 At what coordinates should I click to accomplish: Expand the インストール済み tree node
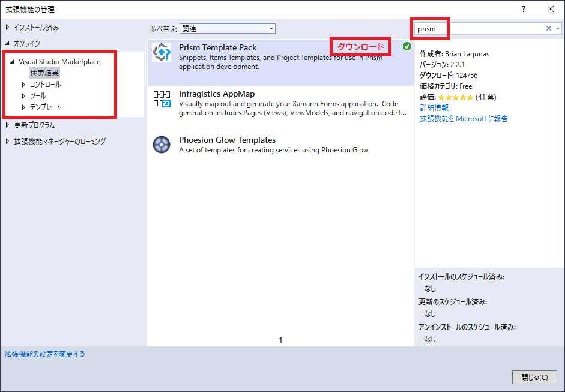(7, 28)
